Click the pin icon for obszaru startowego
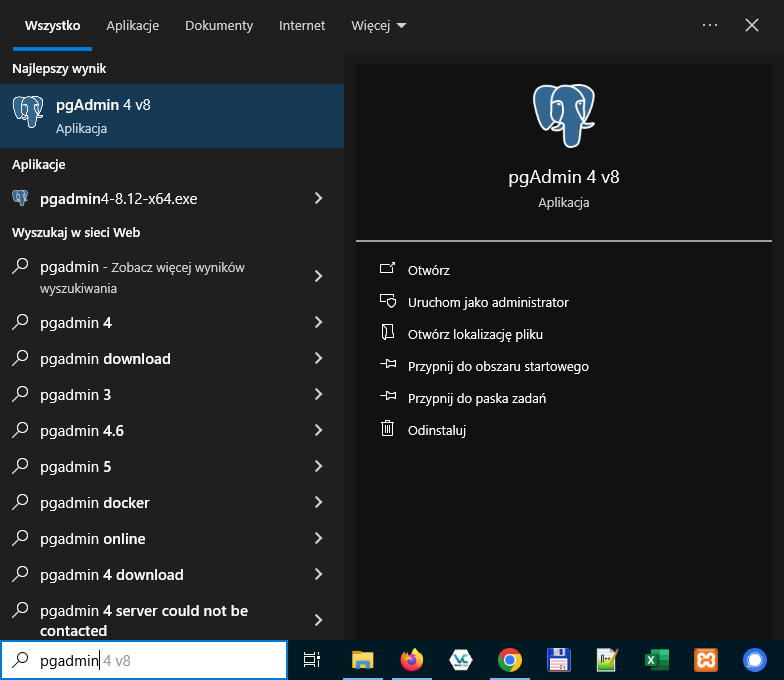784x680 pixels. click(x=388, y=365)
